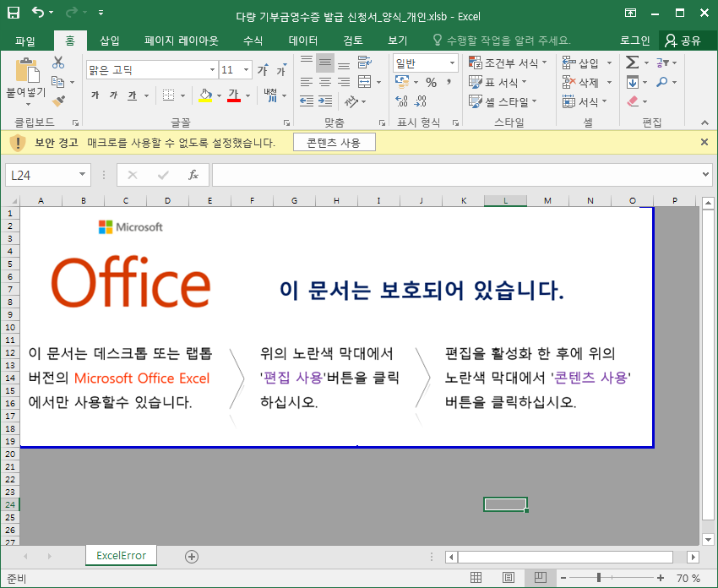Decrease indent button
Viewport: 718px width, 588px height.
pyautogui.click(x=307, y=101)
